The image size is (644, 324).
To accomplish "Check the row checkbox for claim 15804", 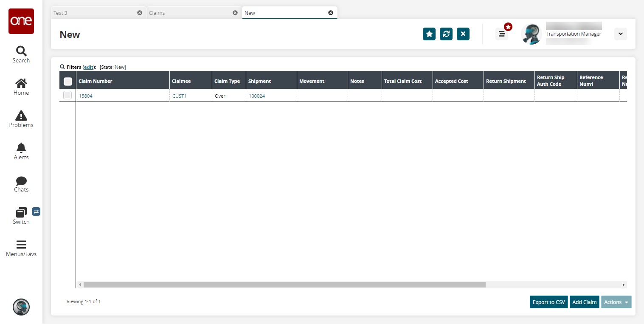I will [67, 96].
